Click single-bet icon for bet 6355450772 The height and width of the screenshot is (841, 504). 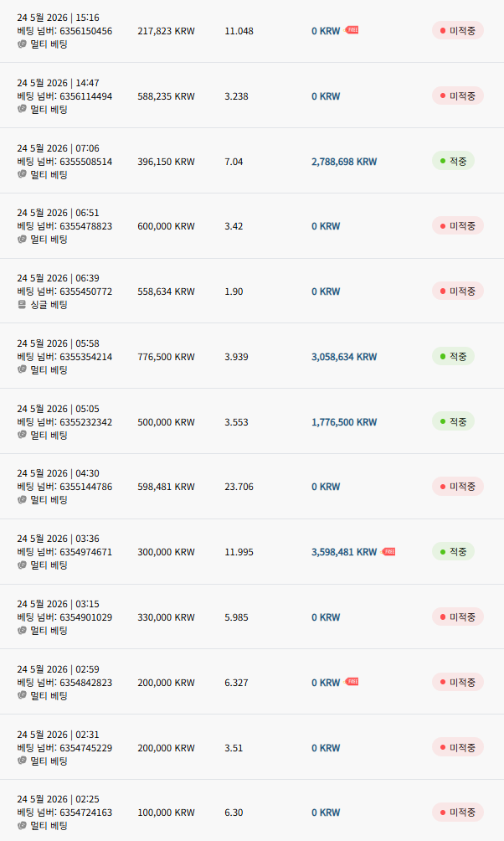pos(22,304)
